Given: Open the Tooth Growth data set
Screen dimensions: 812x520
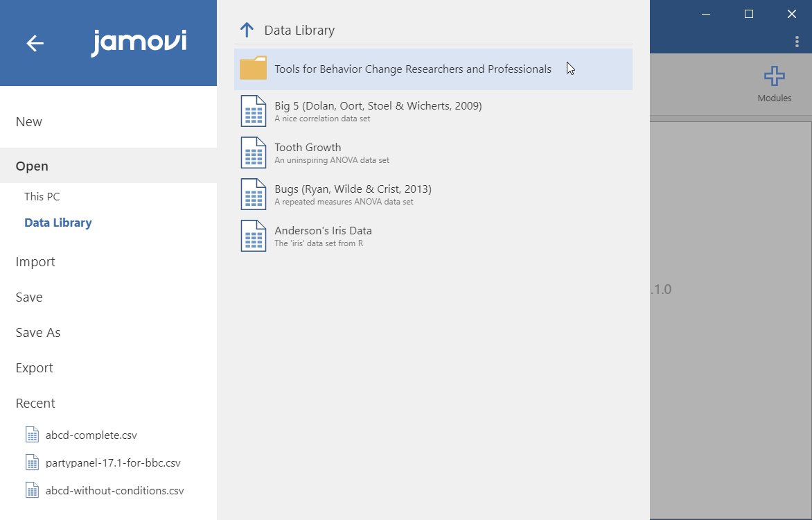Looking at the screenshot, I should tap(433, 153).
